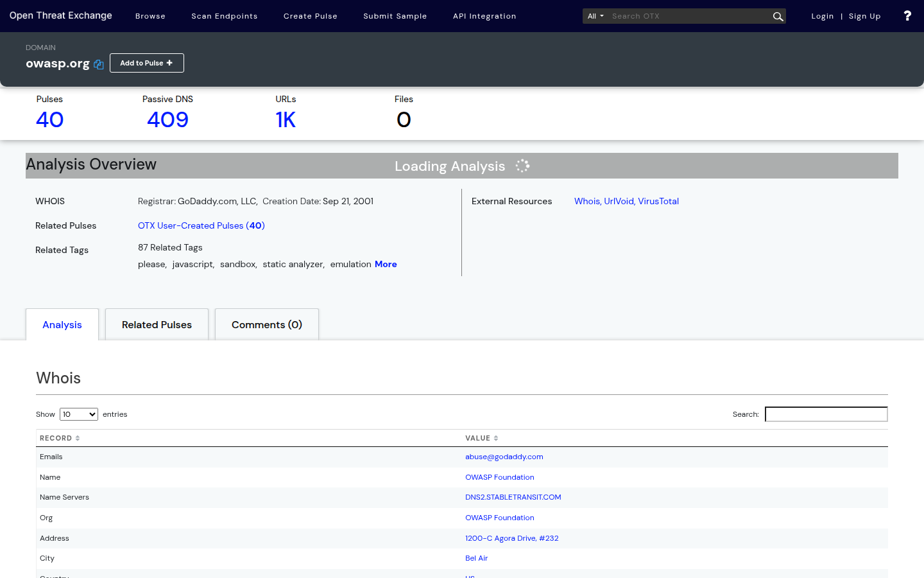Sort the table by RECORD column

[60, 438]
